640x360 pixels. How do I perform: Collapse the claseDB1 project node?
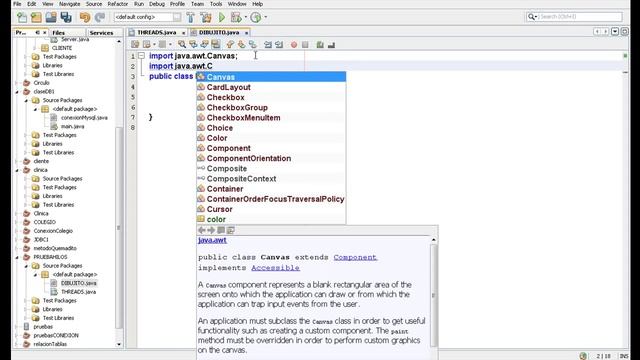click(17, 92)
